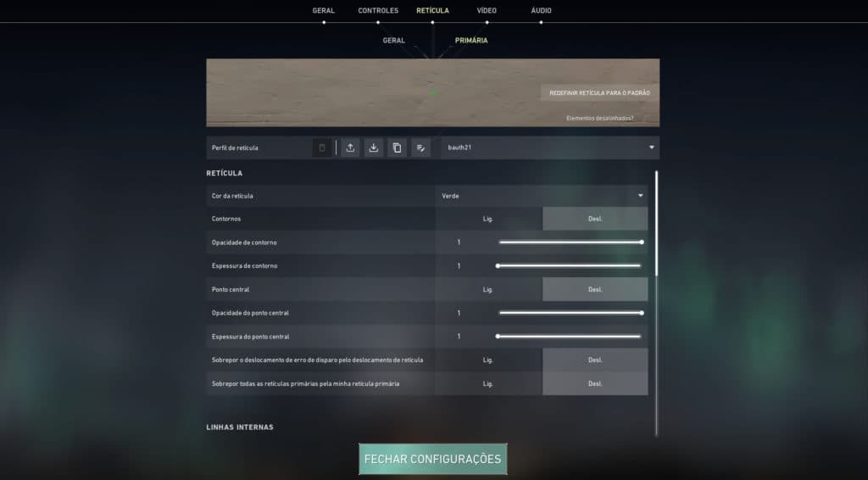Open the Vídeo settings tab
868x480 pixels.
click(487, 11)
